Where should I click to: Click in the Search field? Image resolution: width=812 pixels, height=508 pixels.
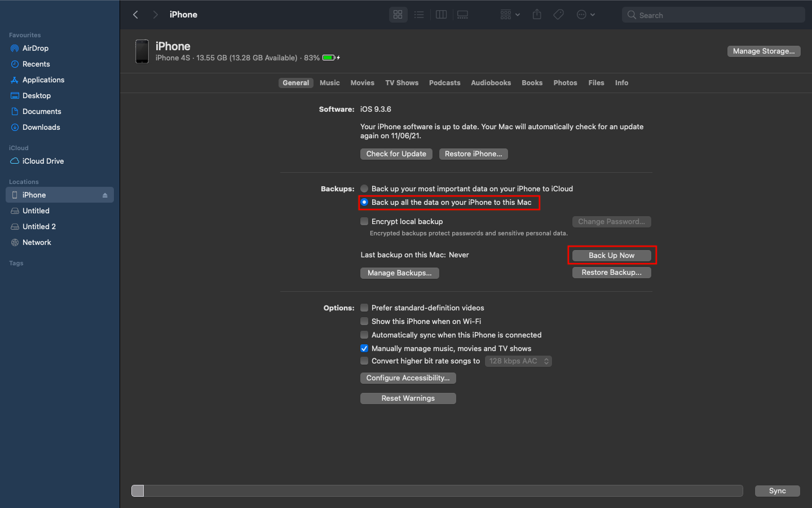point(713,15)
